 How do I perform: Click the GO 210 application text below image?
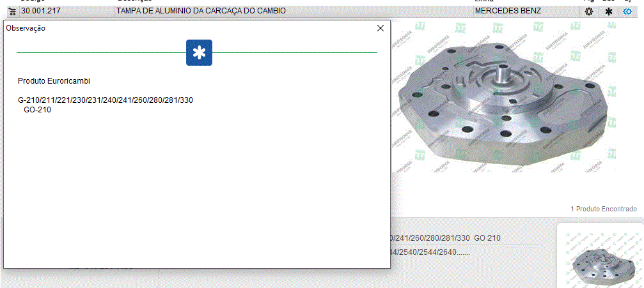[487, 238]
